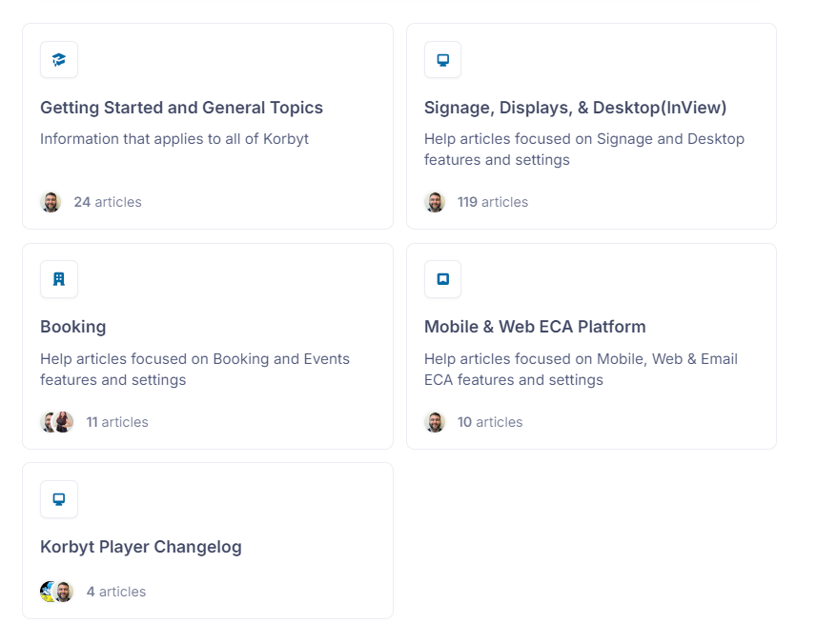Screen dimensions: 817x644
Task: Click the monitor icon on Korbyt Player Changelog
Action: (x=59, y=499)
